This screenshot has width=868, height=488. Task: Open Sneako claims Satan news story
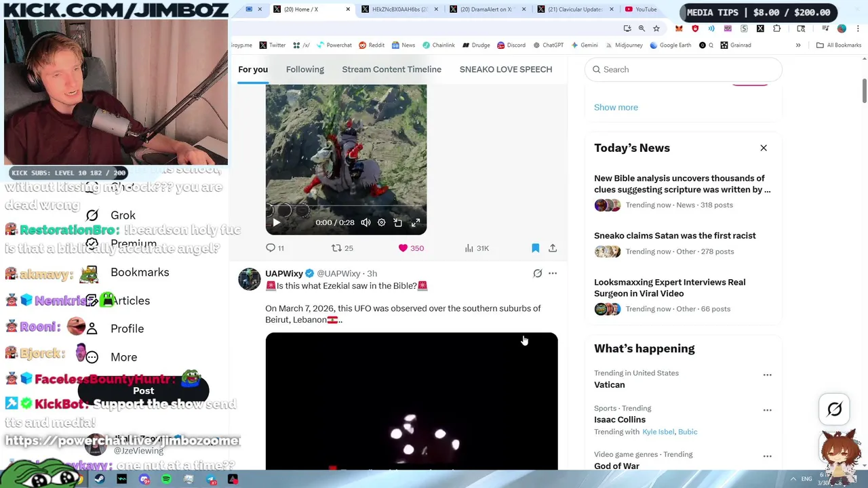(675, 236)
